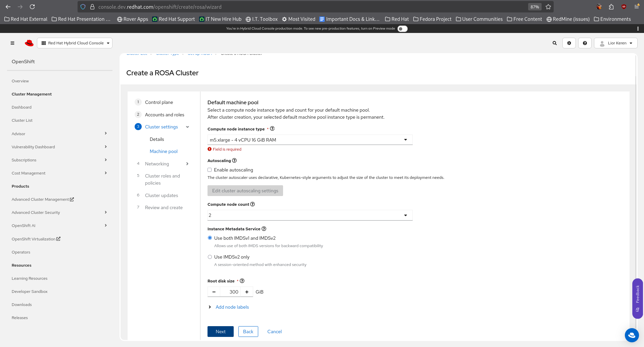This screenshot has height=347, width=644.
Task: Open the Environments bookmark folder
Action: [612, 19]
